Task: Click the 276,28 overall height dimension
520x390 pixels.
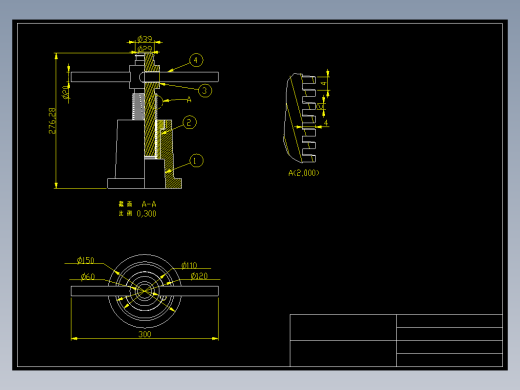Action: [x=52, y=121]
